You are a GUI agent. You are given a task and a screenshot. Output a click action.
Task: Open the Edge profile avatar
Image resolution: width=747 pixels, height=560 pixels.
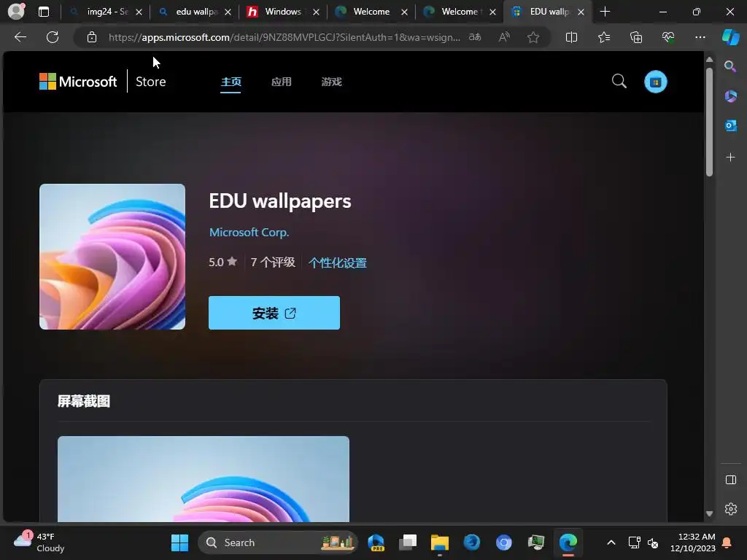coord(16,12)
